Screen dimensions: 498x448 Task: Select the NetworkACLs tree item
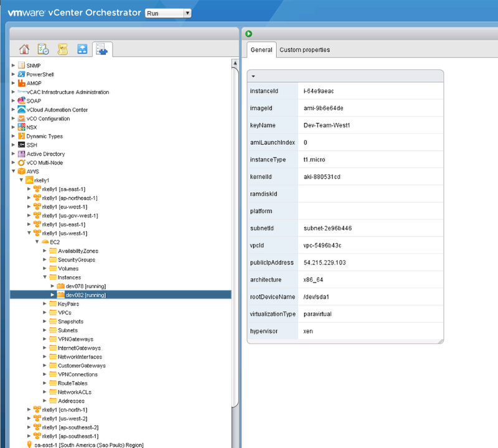75,392
